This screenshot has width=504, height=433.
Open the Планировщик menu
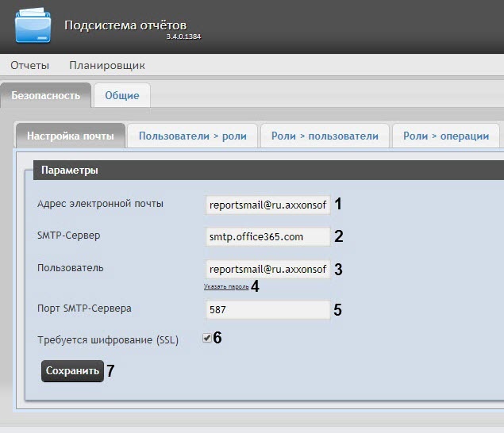107,65
